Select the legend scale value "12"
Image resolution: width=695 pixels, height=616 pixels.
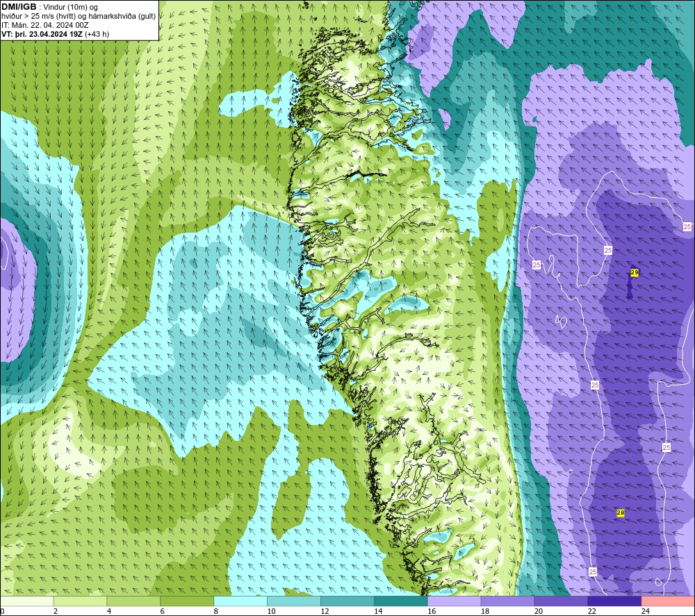pyautogui.click(x=325, y=611)
